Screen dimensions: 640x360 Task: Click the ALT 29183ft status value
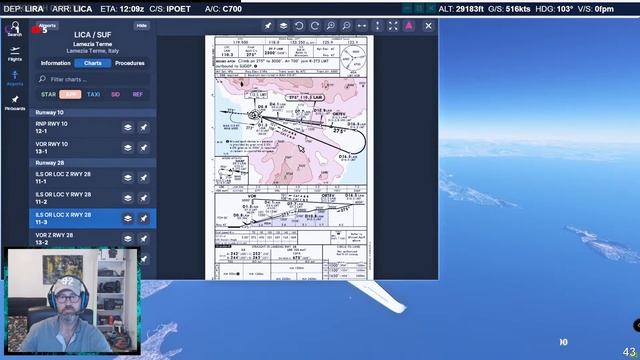[x=461, y=9]
